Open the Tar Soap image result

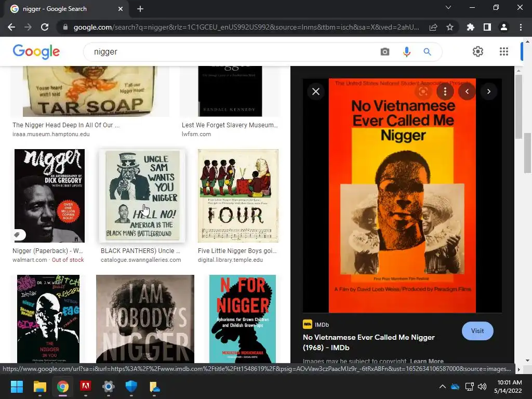[x=90, y=91]
